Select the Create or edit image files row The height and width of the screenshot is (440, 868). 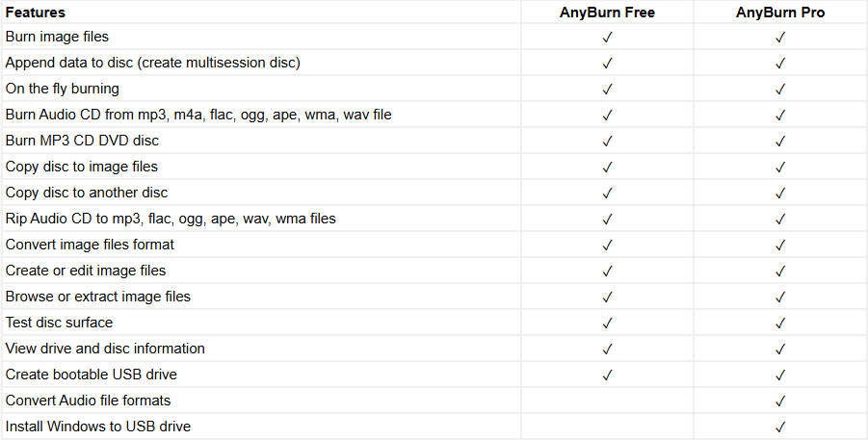point(86,271)
